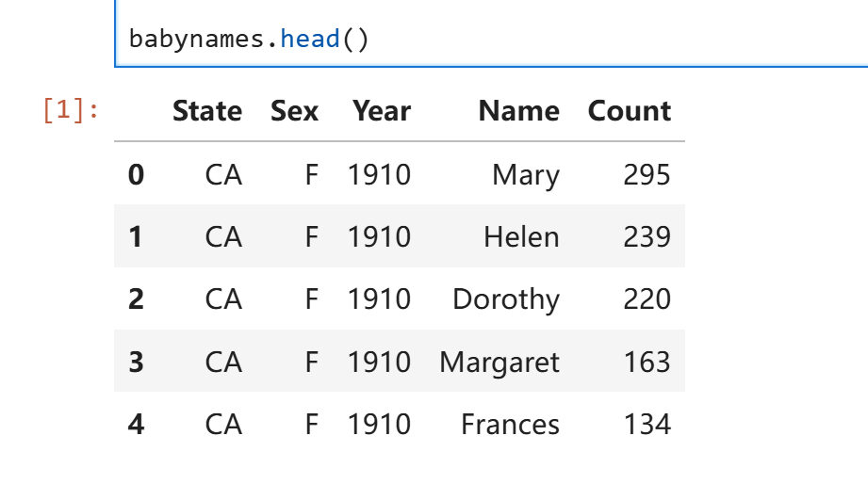Click row index 1
868x484 pixels.
pos(136,236)
